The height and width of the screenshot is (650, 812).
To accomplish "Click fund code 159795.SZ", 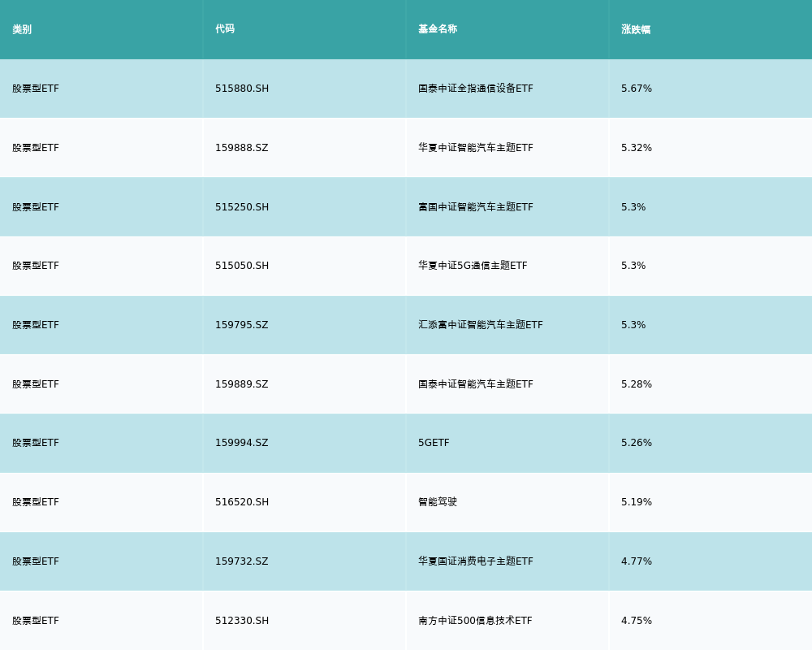I will pyautogui.click(x=241, y=325).
